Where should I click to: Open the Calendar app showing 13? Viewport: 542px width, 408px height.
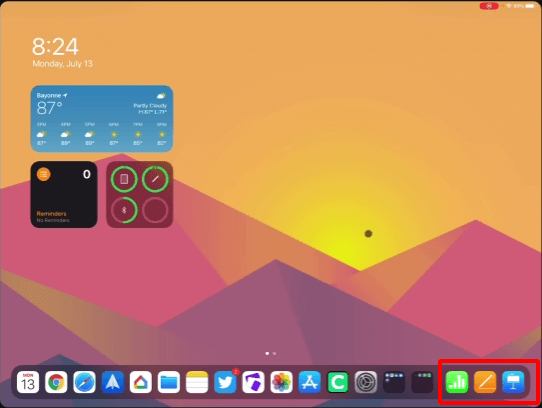click(28, 382)
